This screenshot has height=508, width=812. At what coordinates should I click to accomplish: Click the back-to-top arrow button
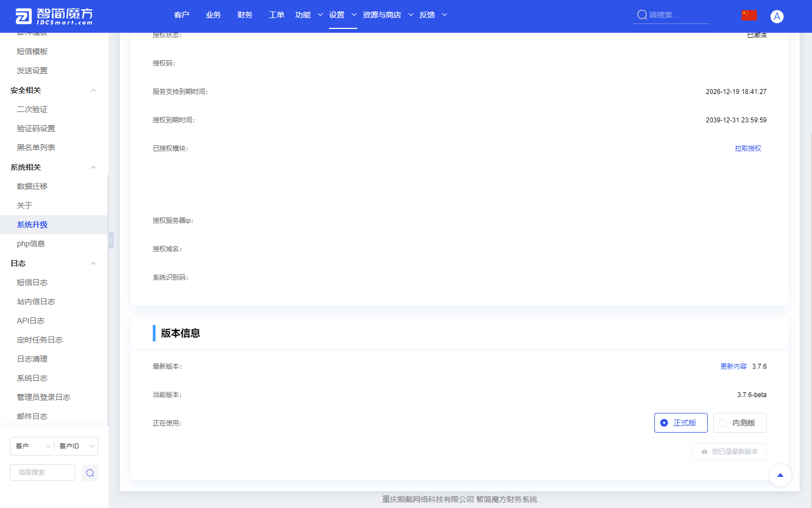point(780,475)
